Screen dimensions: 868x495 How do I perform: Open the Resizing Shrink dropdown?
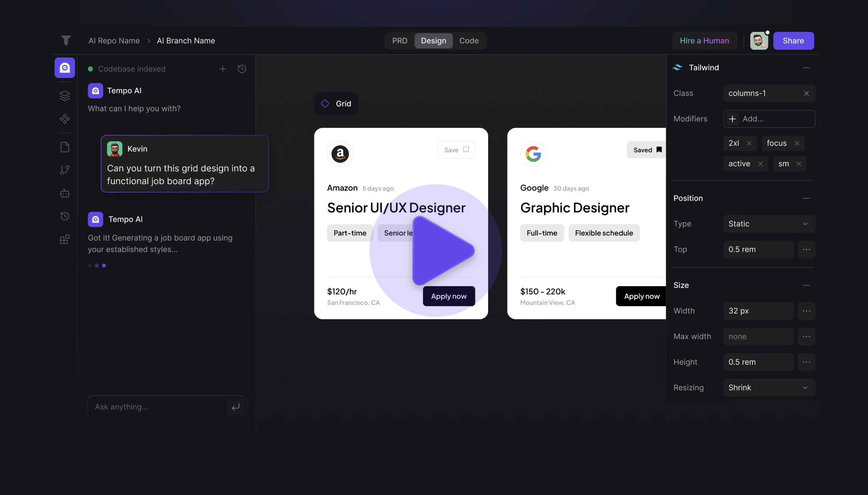(769, 388)
